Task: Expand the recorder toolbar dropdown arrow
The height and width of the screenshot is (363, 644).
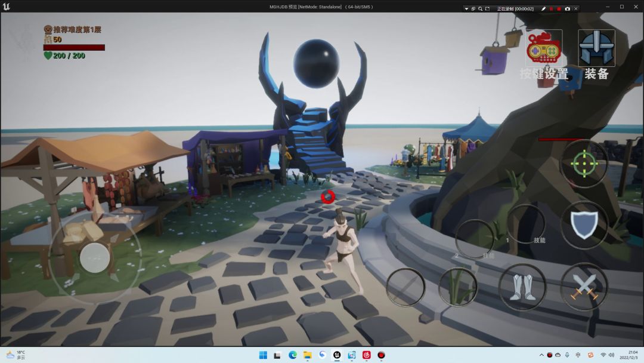Action: pyautogui.click(x=466, y=9)
